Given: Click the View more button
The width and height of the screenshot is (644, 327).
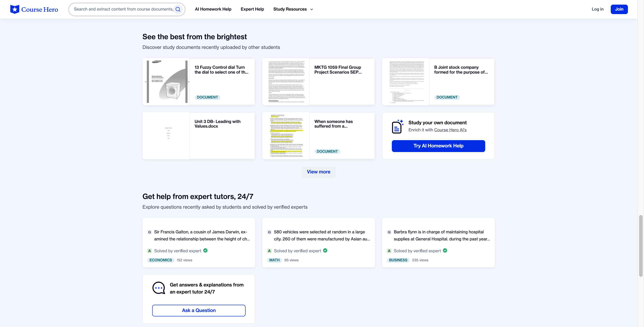Looking at the screenshot, I should click(318, 172).
